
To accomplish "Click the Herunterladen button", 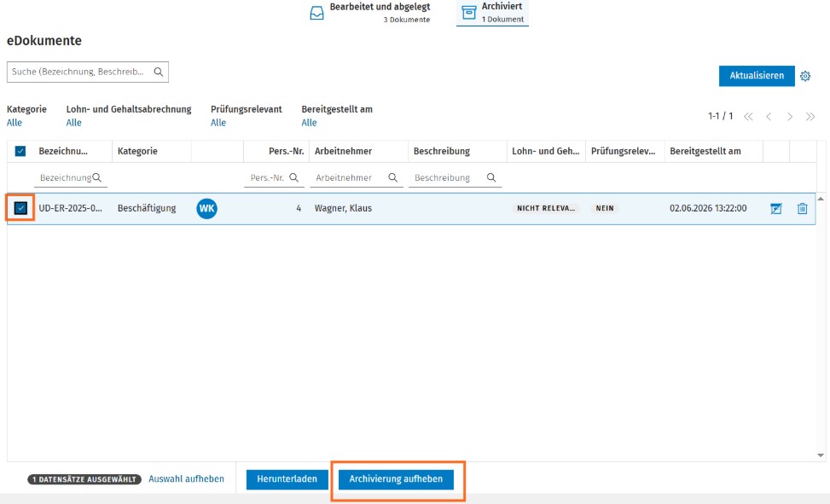I will point(287,479).
